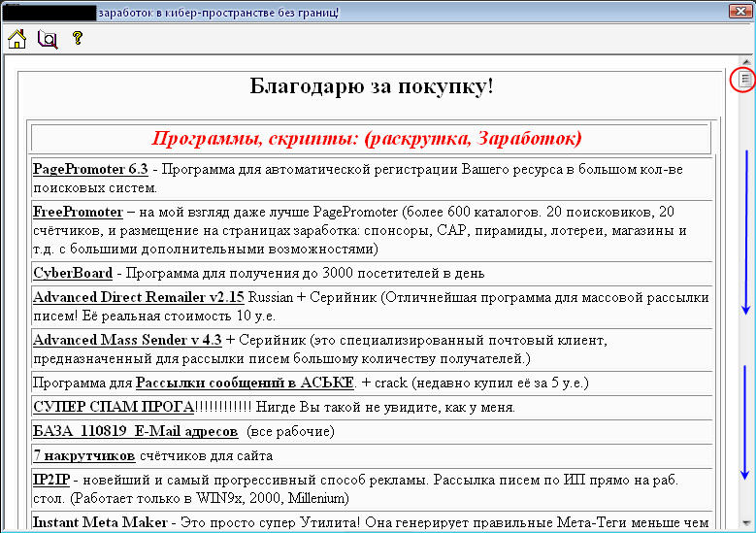Click the text (все рабочие)

pyautogui.click(x=291, y=431)
